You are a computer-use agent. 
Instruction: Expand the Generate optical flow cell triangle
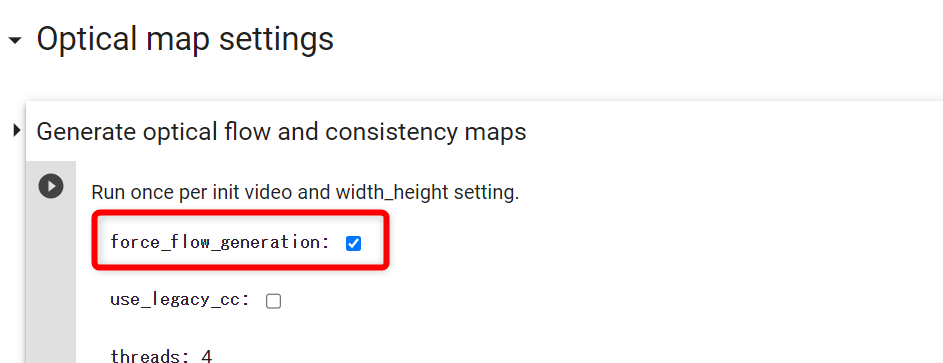coord(16,130)
